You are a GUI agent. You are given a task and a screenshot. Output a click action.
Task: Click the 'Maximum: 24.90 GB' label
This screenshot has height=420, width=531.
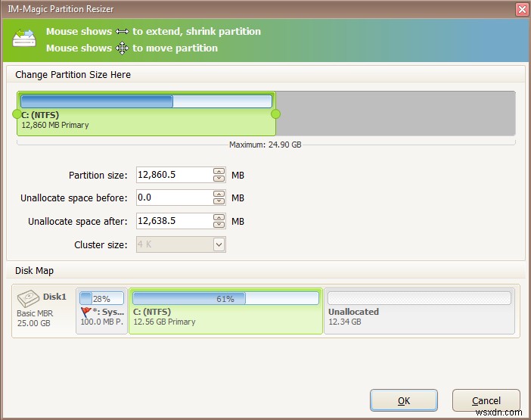(x=265, y=145)
